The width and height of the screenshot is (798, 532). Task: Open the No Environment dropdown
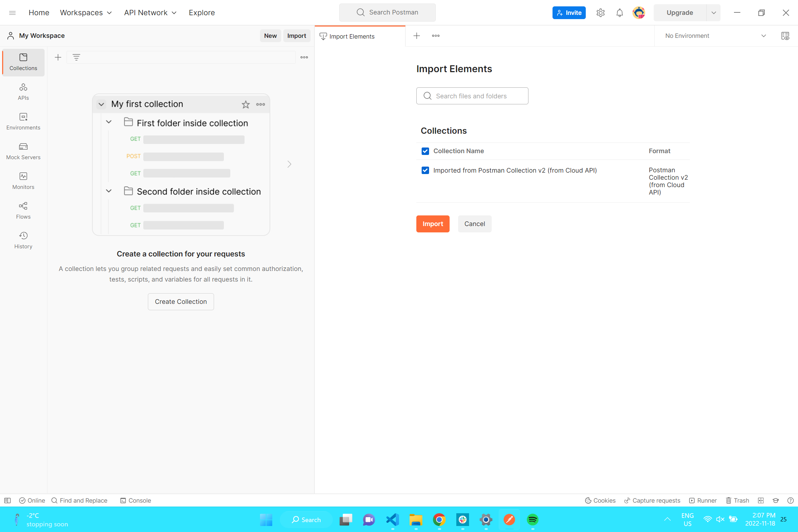click(x=715, y=36)
